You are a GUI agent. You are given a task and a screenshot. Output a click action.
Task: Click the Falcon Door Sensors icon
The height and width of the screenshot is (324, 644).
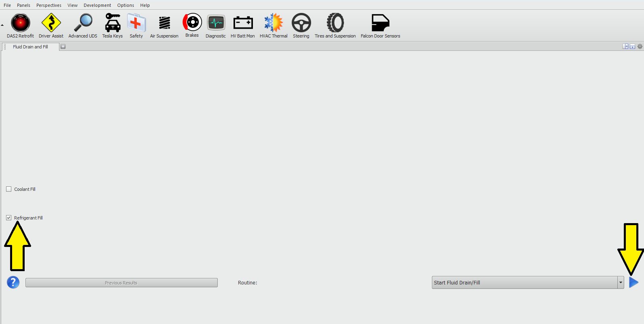point(380,23)
